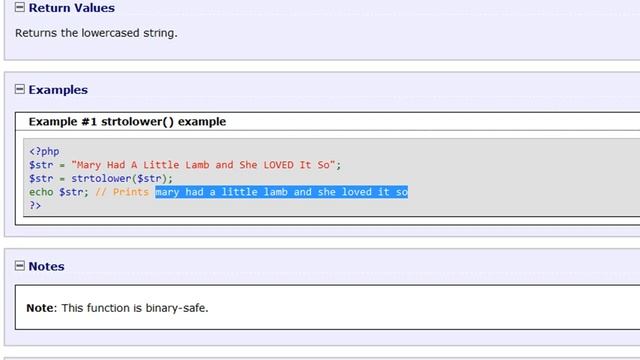Click the 'Example #1 strtolower() example' title
The width and height of the screenshot is (640, 360).
pos(127,122)
